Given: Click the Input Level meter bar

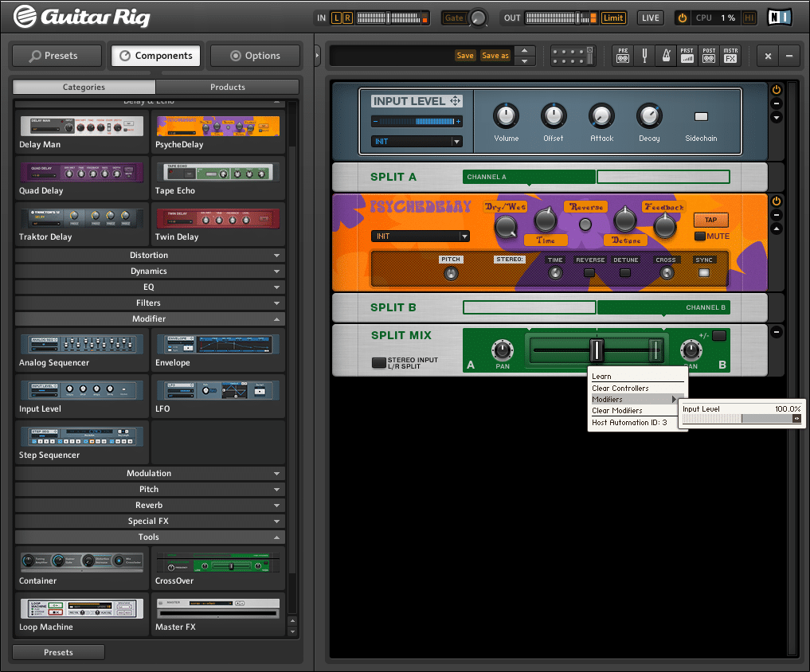Looking at the screenshot, I should click(x=417, y=121).
